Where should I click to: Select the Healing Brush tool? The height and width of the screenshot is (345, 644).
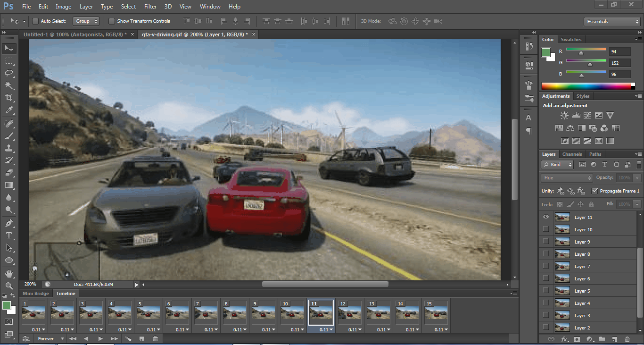tap(9, 124)
